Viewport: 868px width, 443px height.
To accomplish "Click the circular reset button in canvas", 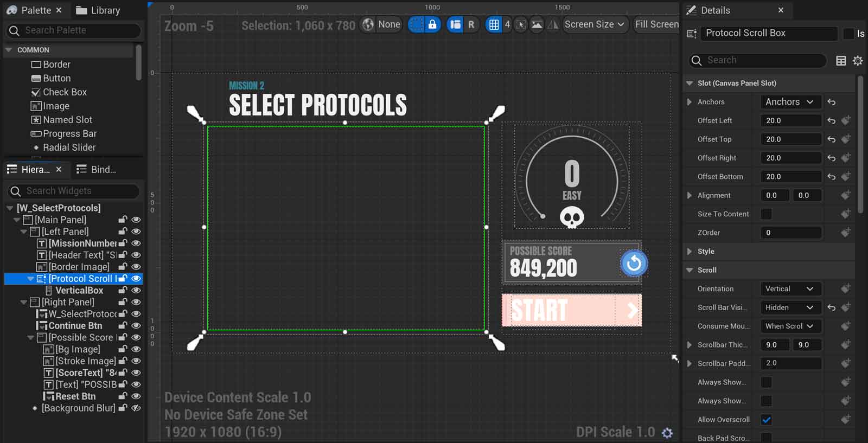I will 634,264.
